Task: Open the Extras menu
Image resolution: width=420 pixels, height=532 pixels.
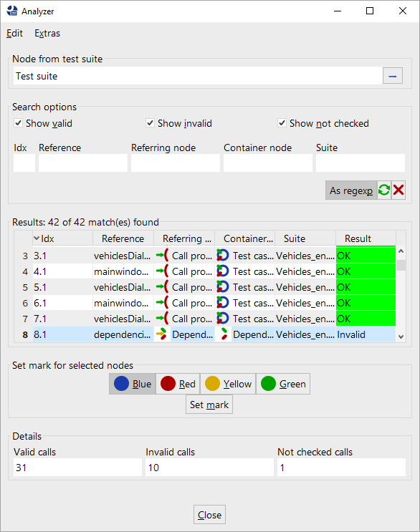Action: pos(47,33)
